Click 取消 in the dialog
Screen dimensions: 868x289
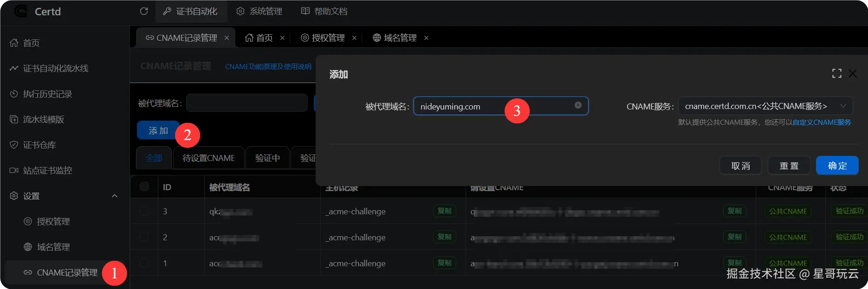(740, 166)
